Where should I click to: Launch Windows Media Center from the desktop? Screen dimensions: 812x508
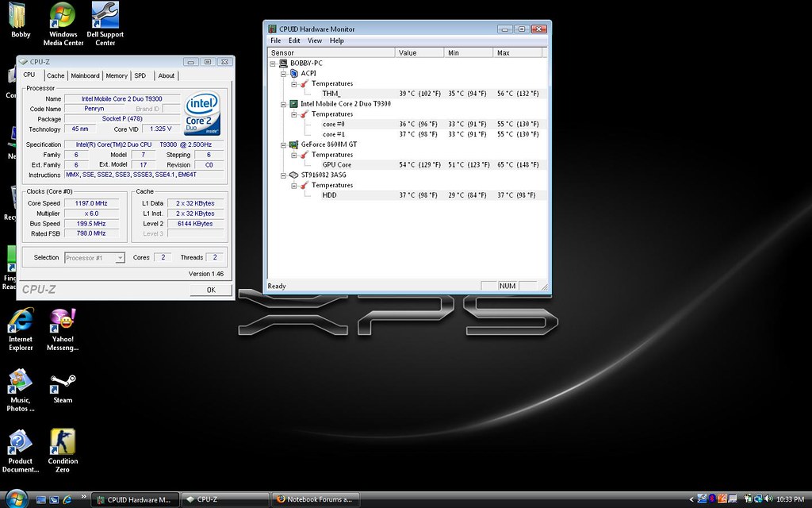pyautogui.click(x=63, y=24)
